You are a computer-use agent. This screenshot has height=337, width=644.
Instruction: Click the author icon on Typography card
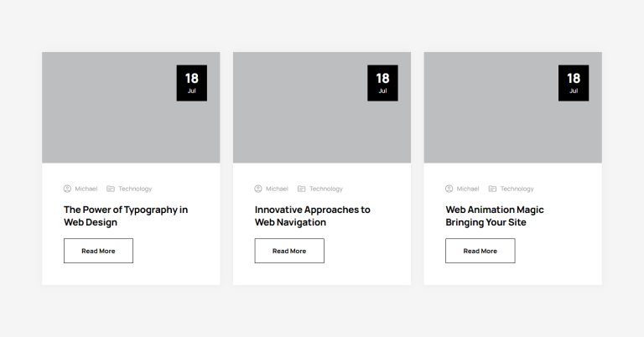pyautogui.click(x=67, y=189)
